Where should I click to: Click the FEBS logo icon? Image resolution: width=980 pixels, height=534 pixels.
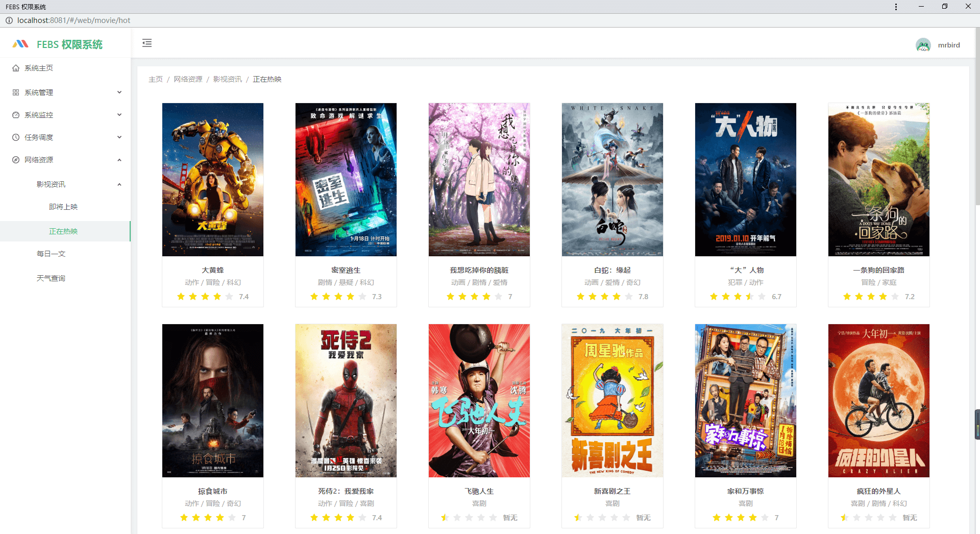[x=20, y=44]
